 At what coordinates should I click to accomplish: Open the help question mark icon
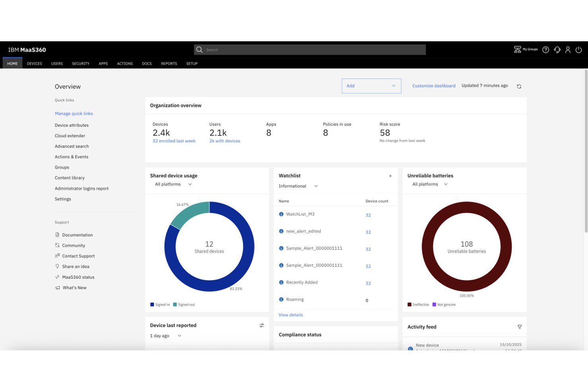[546, 50]
